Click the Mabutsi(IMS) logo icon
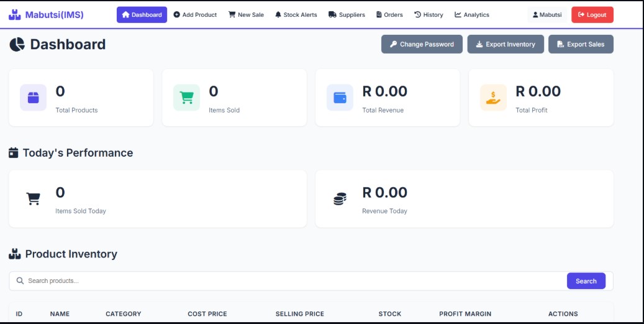Screen dimensions: 644x324 [15, 15]
